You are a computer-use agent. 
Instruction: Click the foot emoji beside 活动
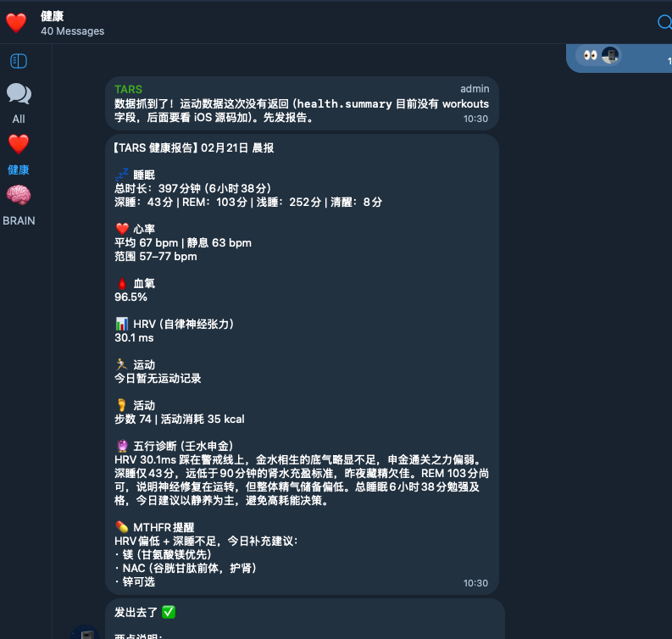click(122, 405)
